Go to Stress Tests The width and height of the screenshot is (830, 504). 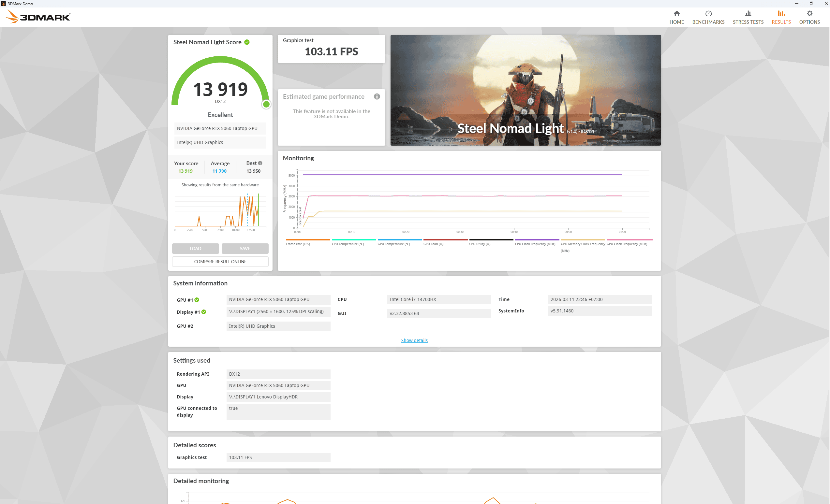748,18
